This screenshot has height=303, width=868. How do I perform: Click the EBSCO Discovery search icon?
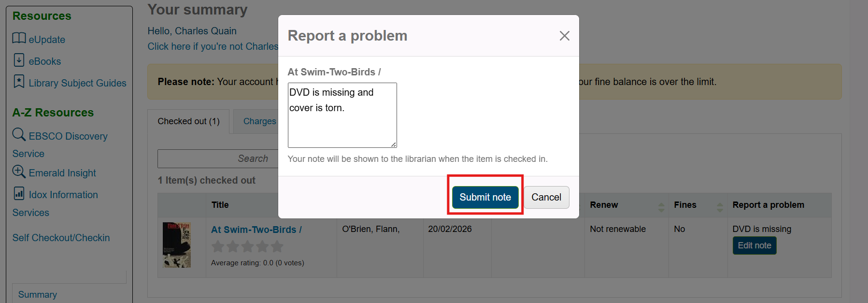(x=19, y=134)
